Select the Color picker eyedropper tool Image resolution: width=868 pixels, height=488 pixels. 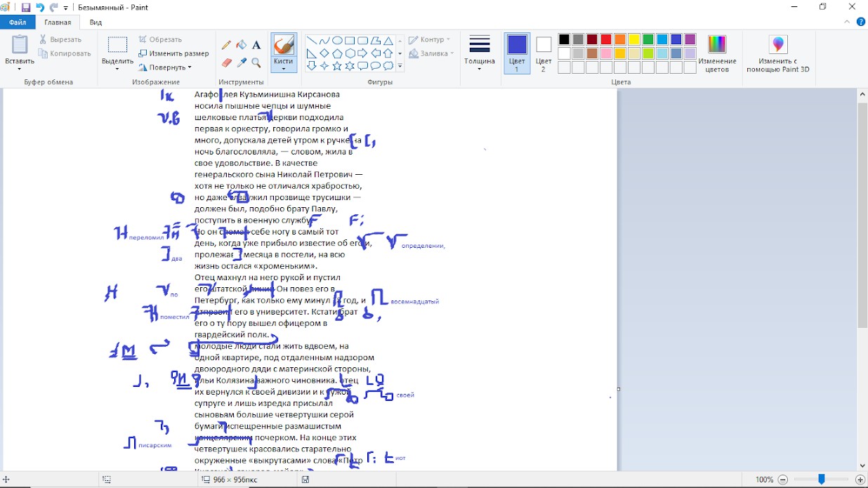tap(241, 62)
